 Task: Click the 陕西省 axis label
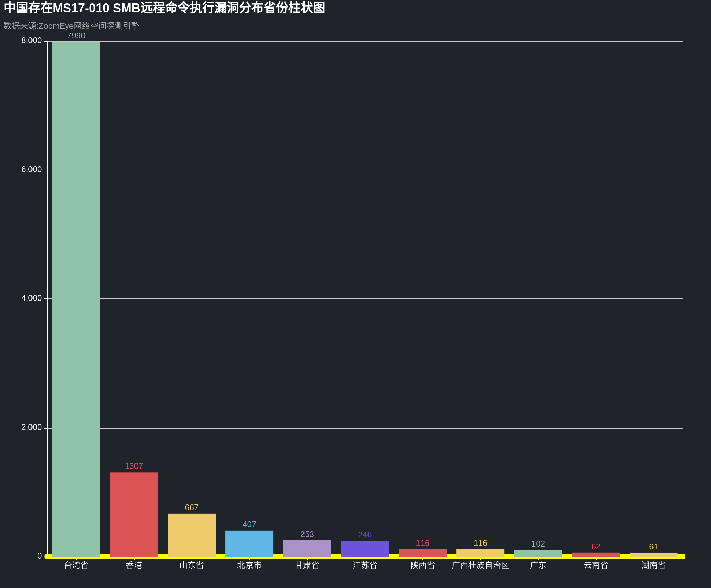[423, 565]
